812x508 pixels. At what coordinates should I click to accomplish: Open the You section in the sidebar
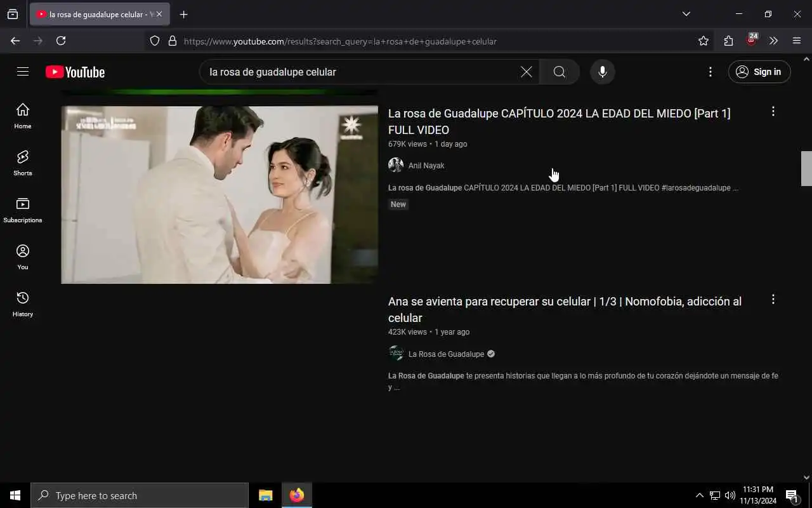[23, 257]
